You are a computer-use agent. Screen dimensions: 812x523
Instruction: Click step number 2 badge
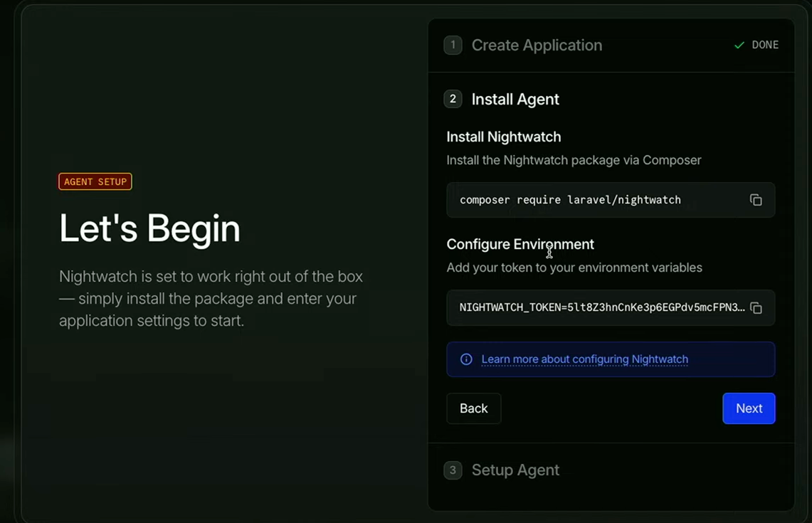coord(453,99)
